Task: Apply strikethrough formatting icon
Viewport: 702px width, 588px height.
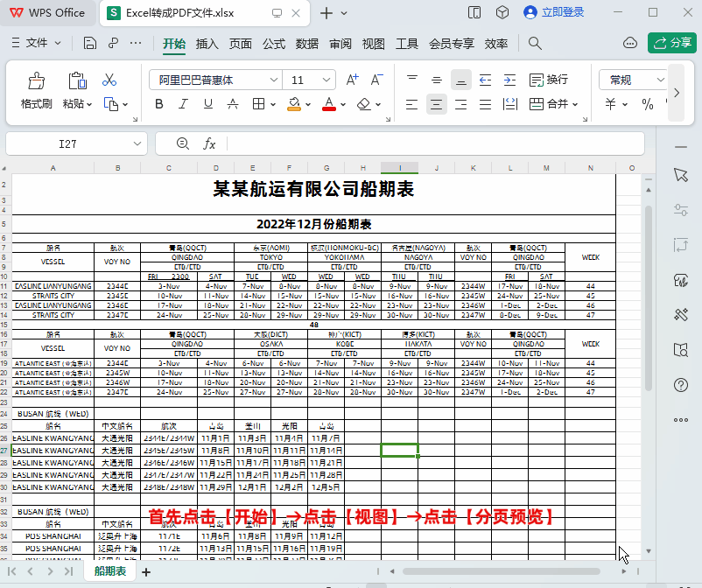Action: pos(232,104)
